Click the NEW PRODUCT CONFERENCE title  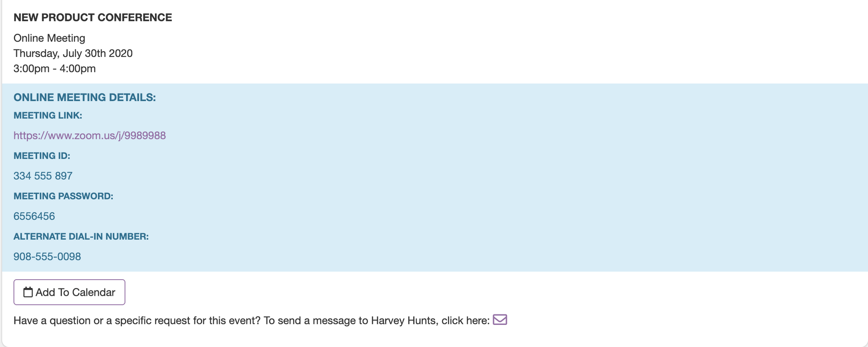[93, 17]
